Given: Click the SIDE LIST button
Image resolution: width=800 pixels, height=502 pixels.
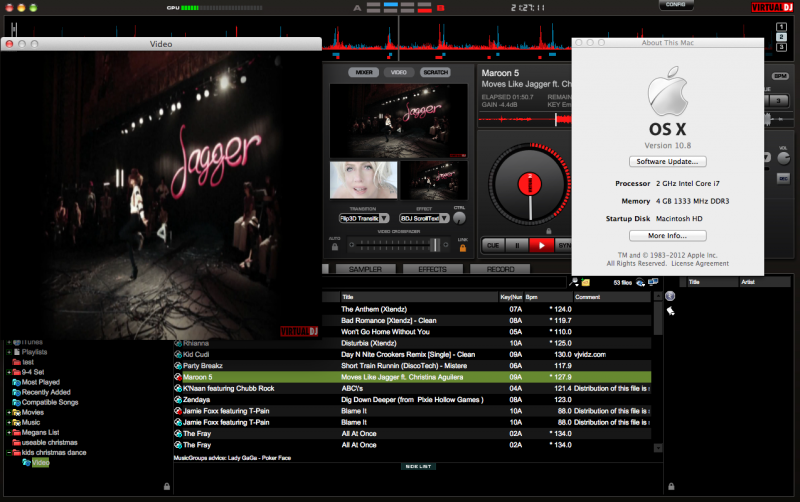Looking at the screenshot, I should pos(418,466).
